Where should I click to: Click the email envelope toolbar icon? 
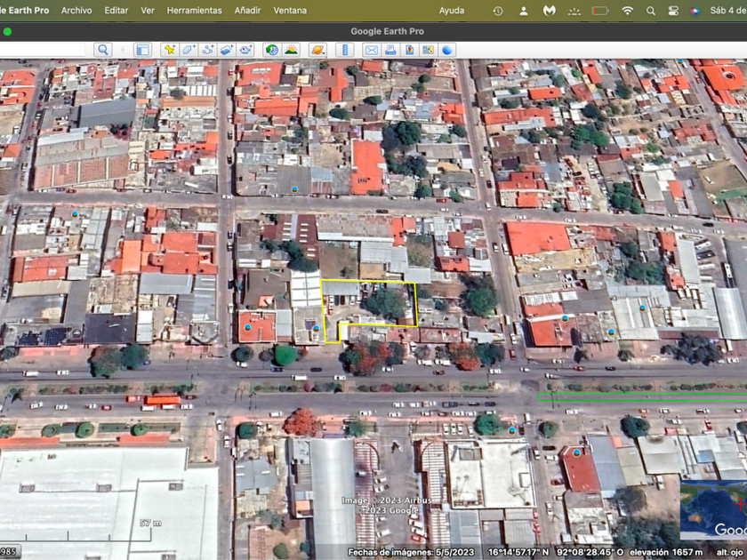tap(372, 50)
